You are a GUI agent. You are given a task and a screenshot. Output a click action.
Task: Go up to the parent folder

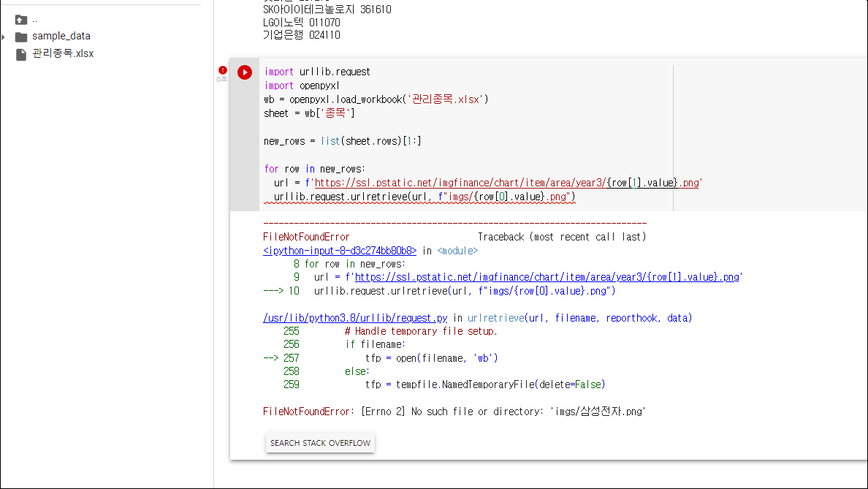click(21, 20)
